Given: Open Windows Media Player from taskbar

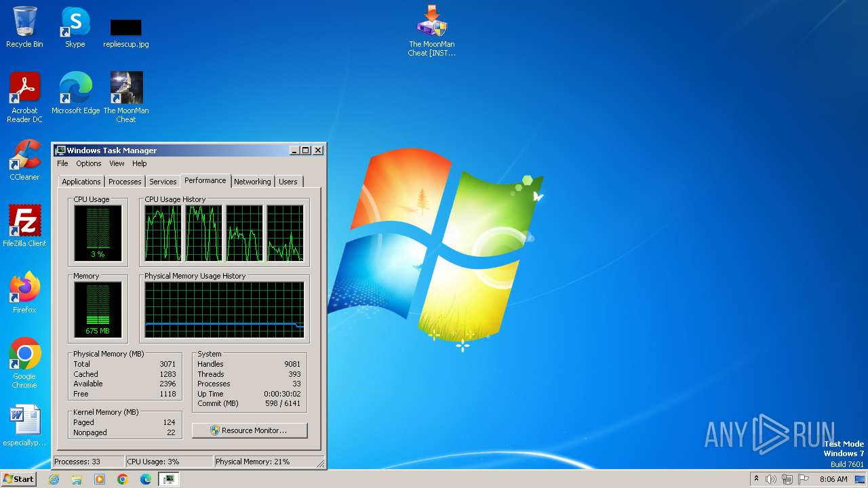Looking at the screenshot, I should [x=100, y=479].
